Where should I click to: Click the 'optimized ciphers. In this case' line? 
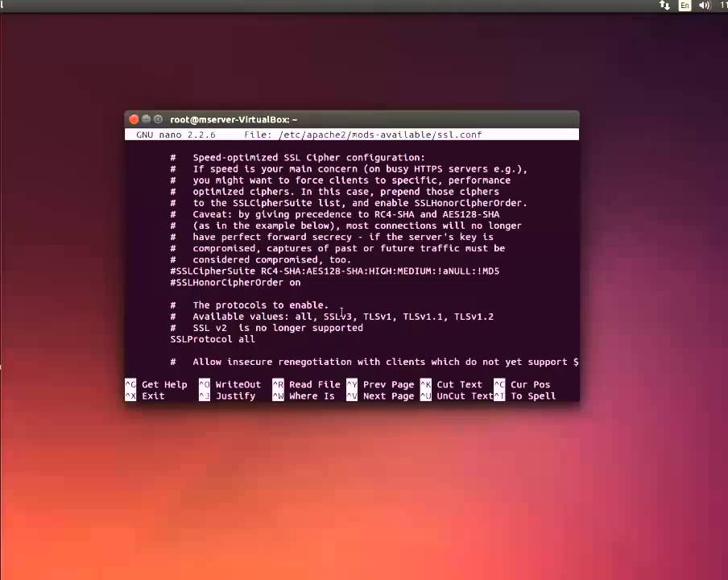coord(335,192)
